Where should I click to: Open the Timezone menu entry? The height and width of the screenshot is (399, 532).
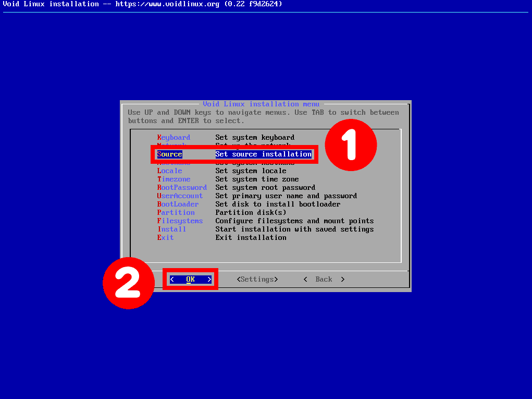(x=228, y=179)
